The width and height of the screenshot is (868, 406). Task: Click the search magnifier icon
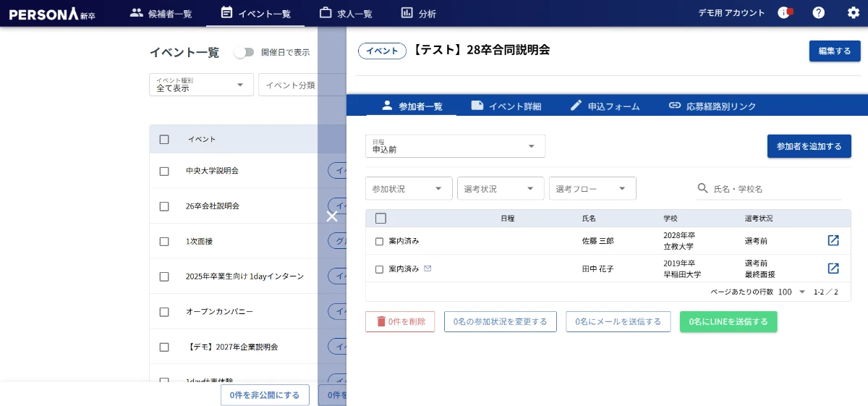click(x=702, y=188)
